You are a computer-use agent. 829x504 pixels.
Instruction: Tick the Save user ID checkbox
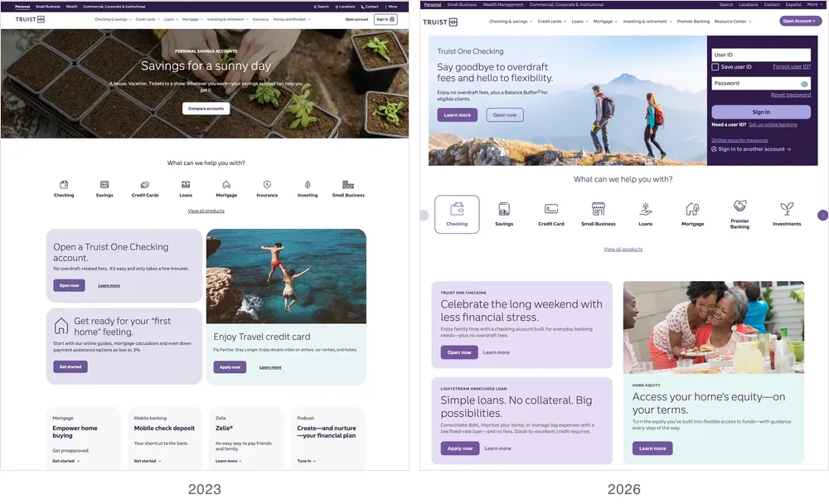(715, 67)
